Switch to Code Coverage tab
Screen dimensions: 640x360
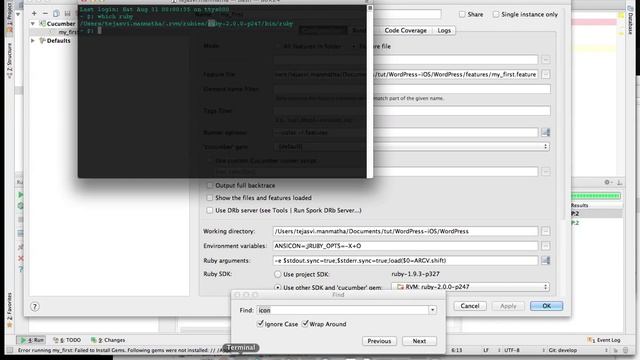click(x=405, y=30)
